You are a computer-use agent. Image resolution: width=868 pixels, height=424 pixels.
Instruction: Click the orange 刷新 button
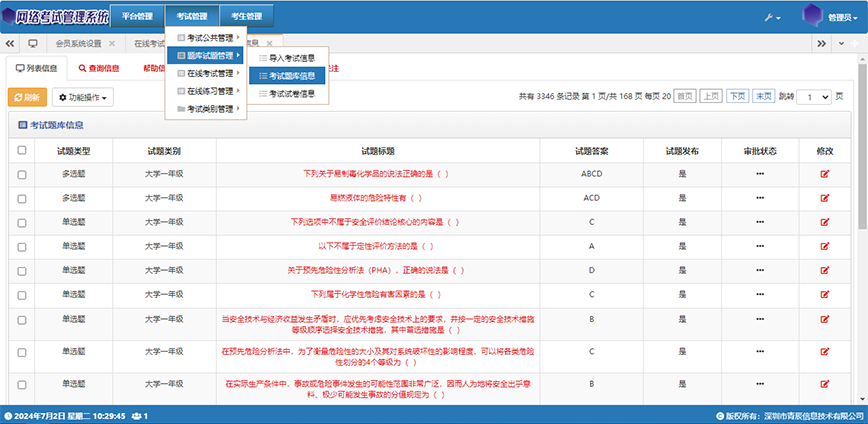click(x=28, y=97)
